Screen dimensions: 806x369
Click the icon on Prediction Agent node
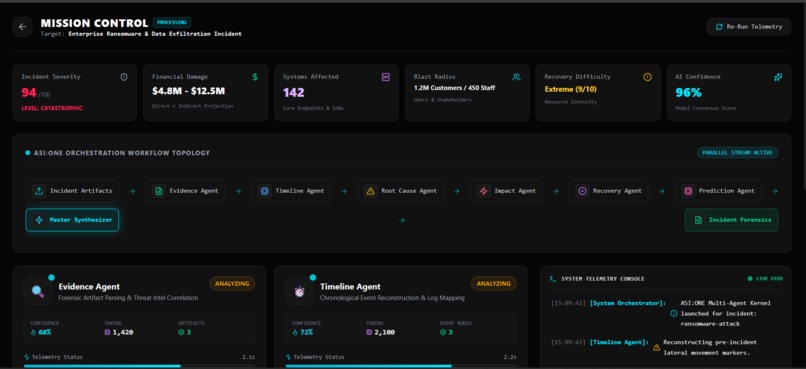pyautogui.click(x=688, y=191)
